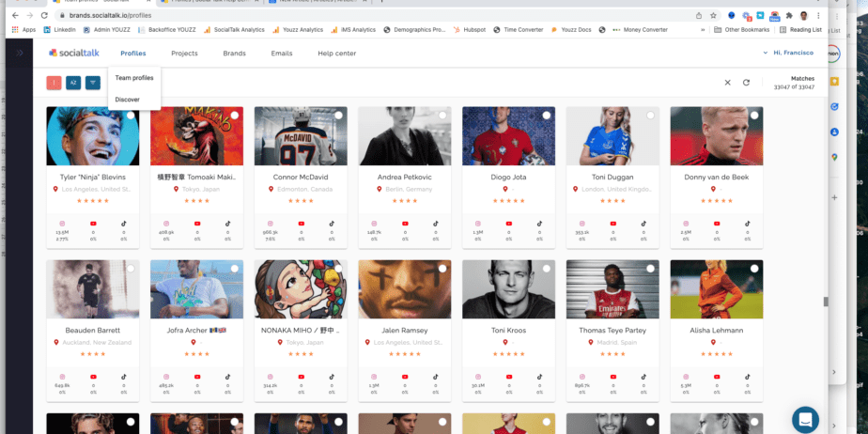
Task: Click the browser address bar
Action: 377,15
